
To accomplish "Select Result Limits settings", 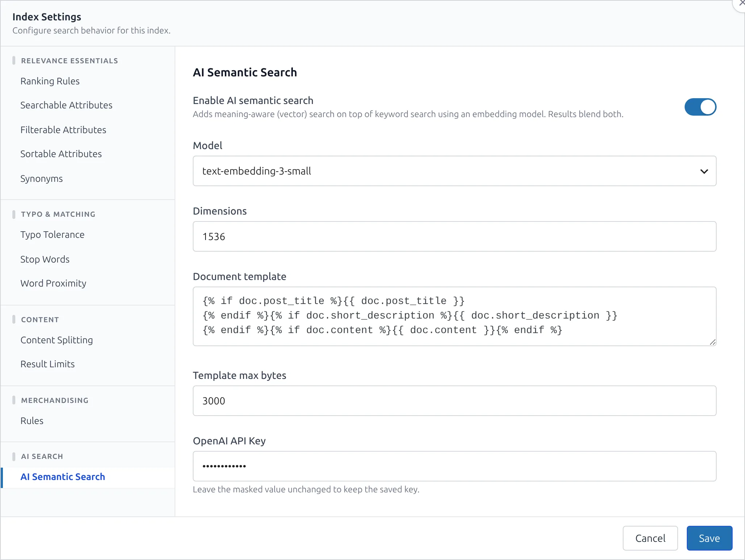I will tap(48, 364).
